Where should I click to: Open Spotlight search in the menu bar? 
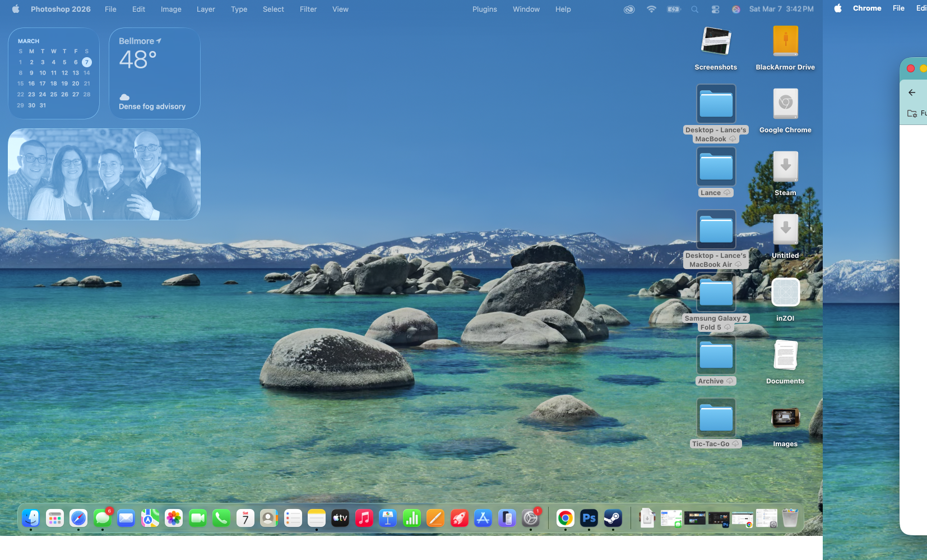coord(694,9)
